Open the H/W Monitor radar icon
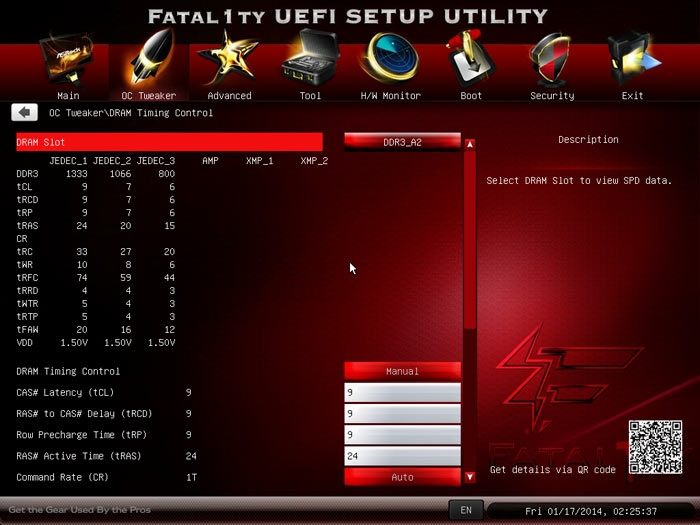The image size is (700, 525). coord(391,58)
